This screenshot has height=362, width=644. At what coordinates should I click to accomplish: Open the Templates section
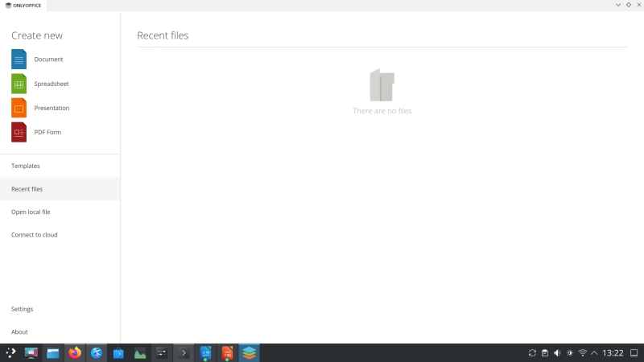coord(60,166)
